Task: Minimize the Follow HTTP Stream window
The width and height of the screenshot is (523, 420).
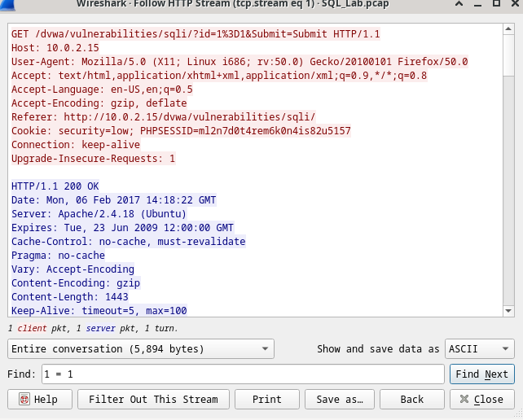Action: point(477,6)
